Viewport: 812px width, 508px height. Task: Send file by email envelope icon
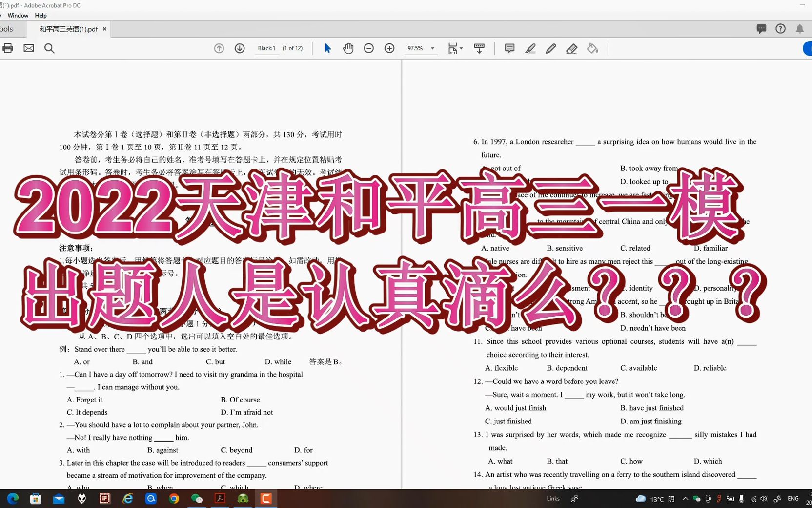(x=29, y=48)
